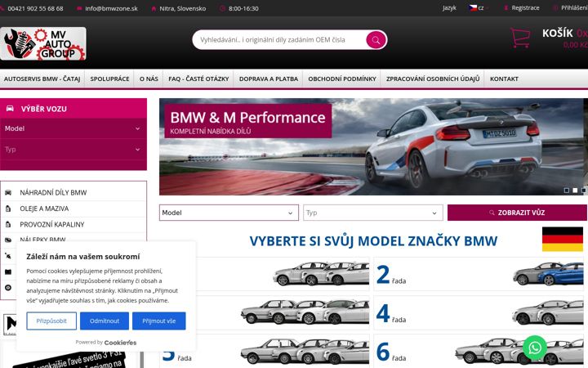Open WhatsApp chat bubble
This screenshot has height=368, width=588.
pos(535,348)
